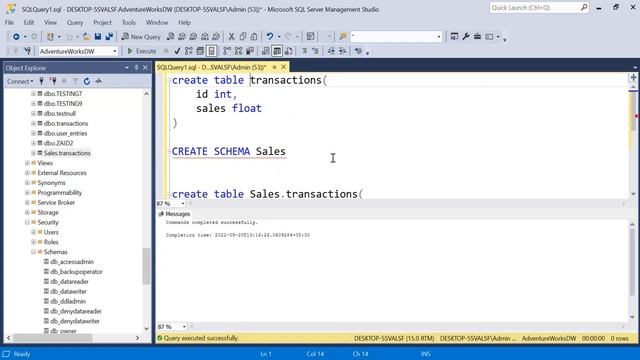The height and width of the screenshot is (360, 640).
Task: Toggle Include Client Statistics
Action: [250, 51]
